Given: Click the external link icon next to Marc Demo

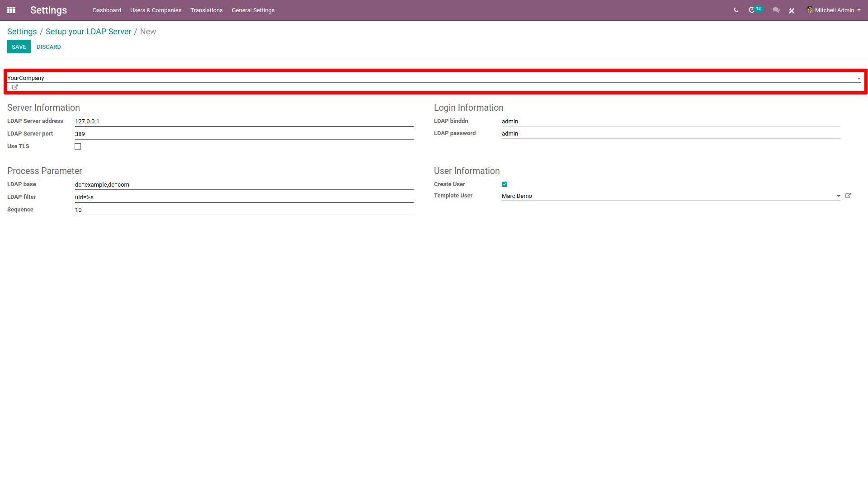Looking at the screenshot, I should (x=848, y=195).
